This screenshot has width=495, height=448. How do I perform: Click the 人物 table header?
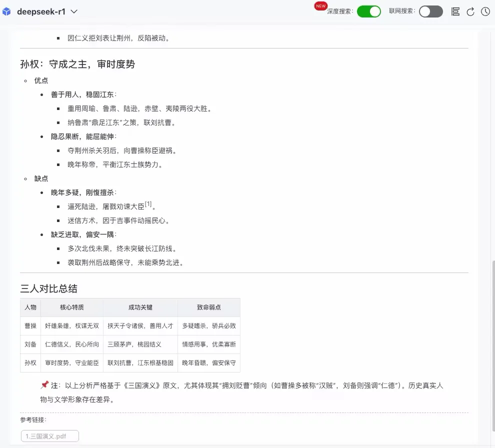(x=30, y=307)
